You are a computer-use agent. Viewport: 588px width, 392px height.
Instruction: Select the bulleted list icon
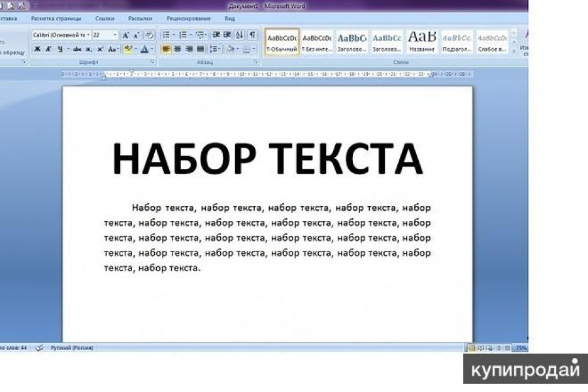[x=167, y=34]
